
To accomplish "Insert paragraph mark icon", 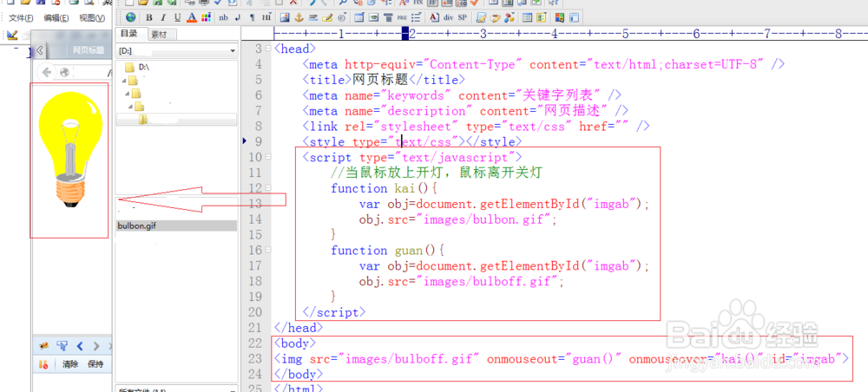I will [252, 17].
